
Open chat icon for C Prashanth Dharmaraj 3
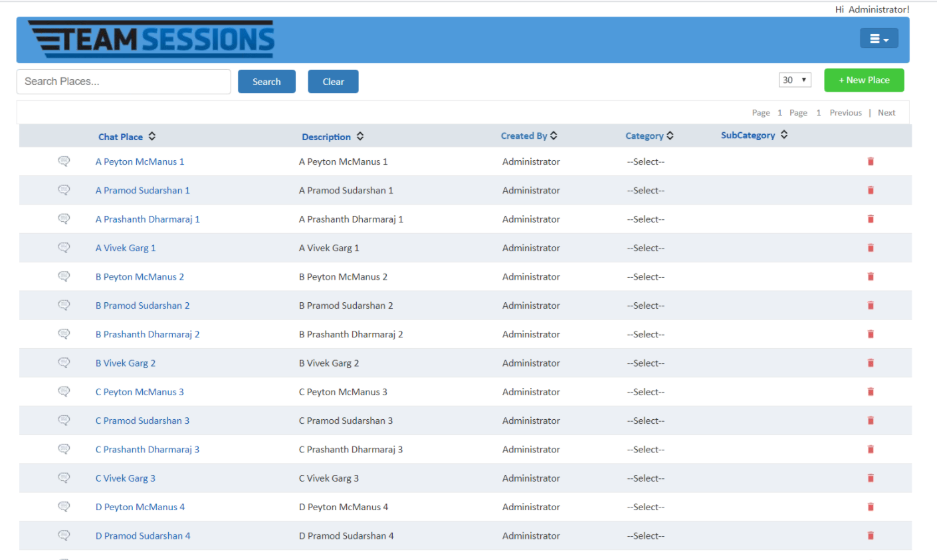(x=64, y=449)
